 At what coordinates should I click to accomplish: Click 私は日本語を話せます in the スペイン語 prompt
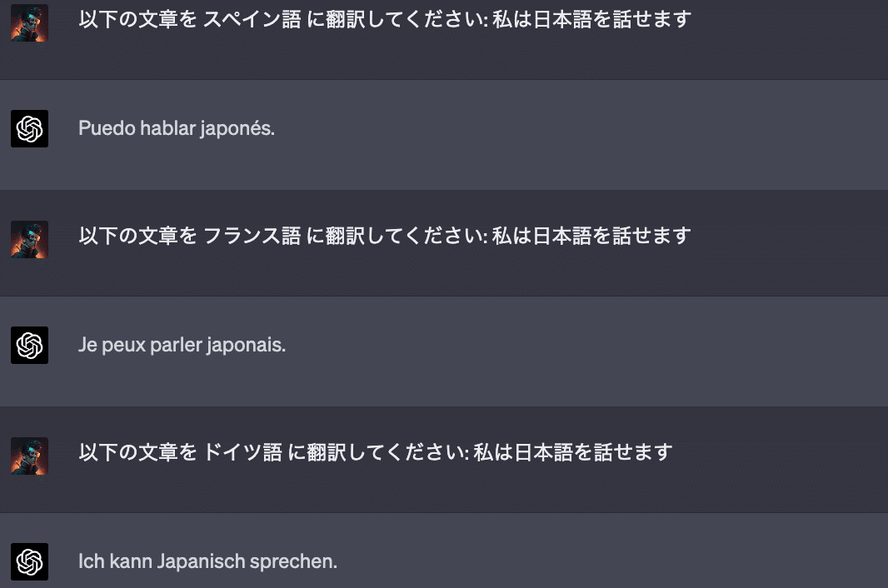pos(591,18)
